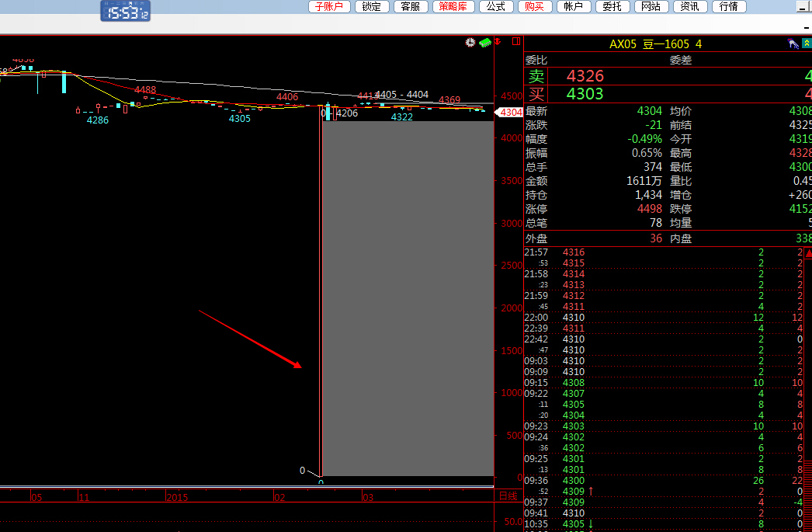Click the 最新 value 4304
812x532 pixels.
pos(650,111)
